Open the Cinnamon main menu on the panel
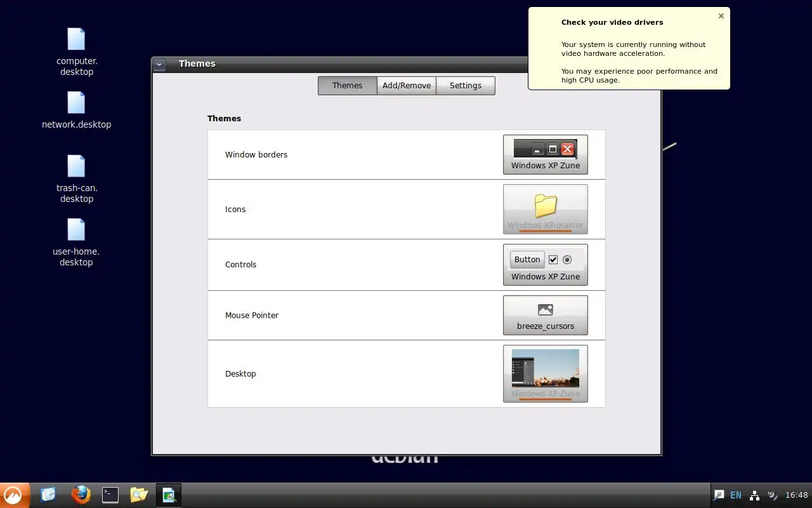This screenshot has width=812, height=508. [x=14, y=495]
